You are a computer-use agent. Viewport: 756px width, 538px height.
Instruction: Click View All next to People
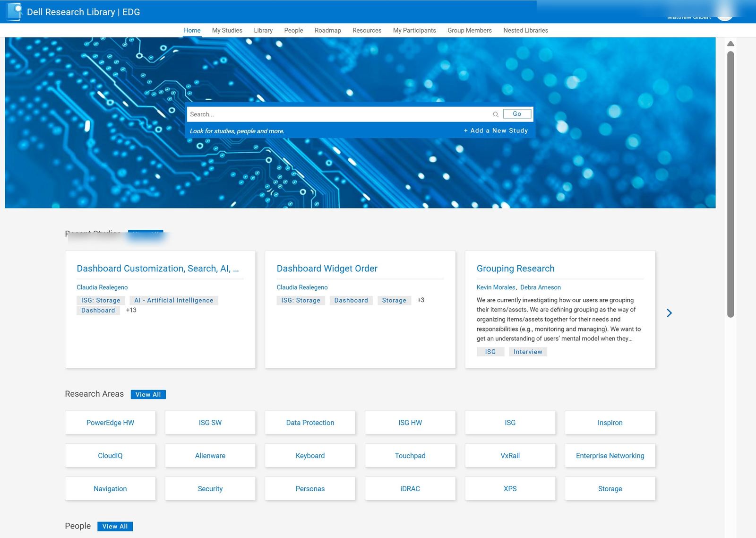pyautogui.click(x=115, y=526)
